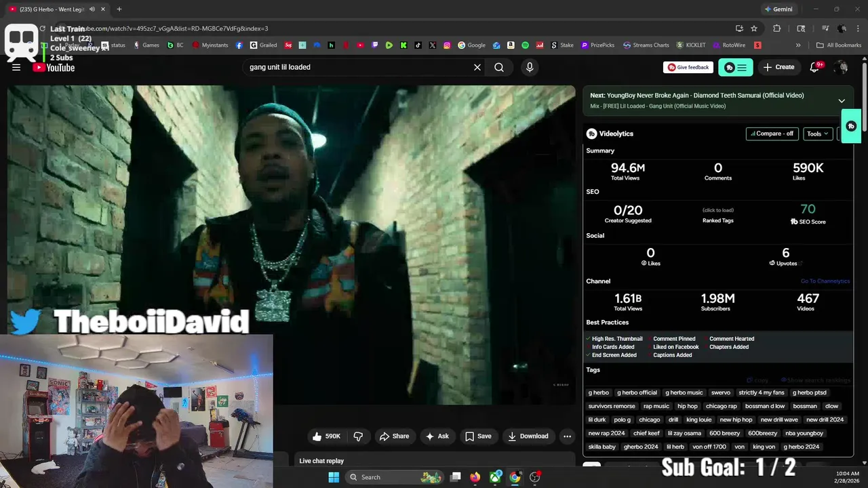Image resolution: width=868 pixels, height=488 pixels.
Task: Select the 'king louie' tag
Action: [698, 420]
